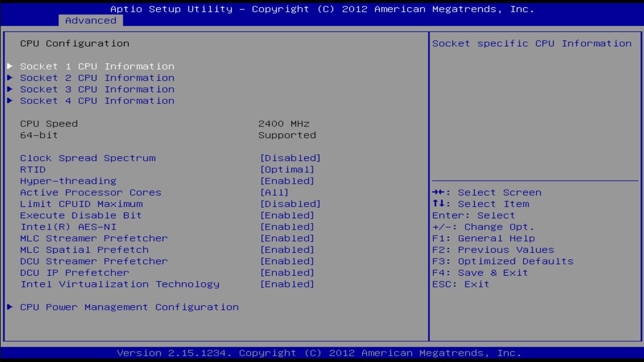Select the RTID setting label
This screenshot has width=644, height=362.
click(x=33, y=169)
